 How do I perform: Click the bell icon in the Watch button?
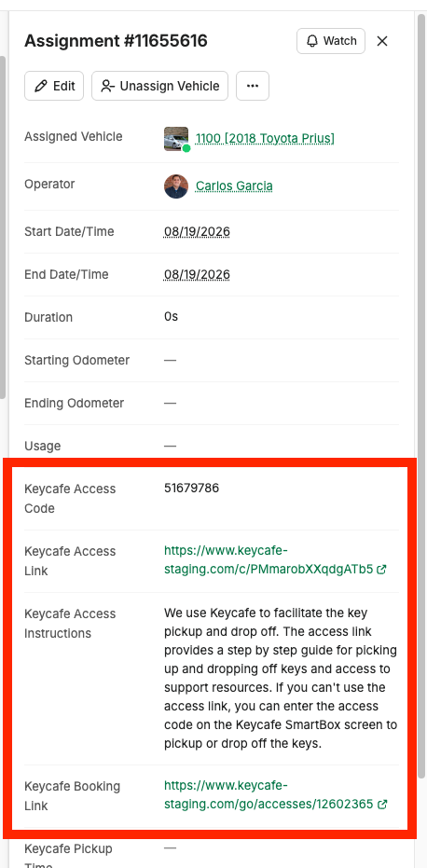point(313,41)
